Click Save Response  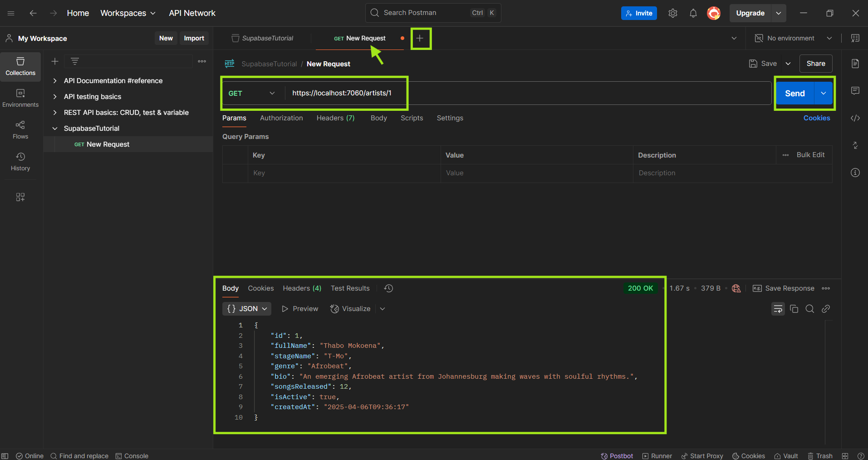(x=784, y=288)
